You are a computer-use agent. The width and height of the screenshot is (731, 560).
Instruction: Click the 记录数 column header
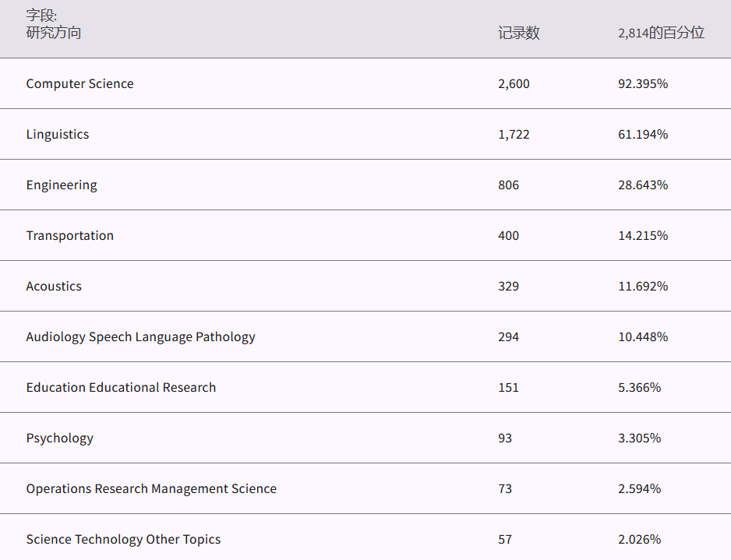pyautogui.click(x=518, y=33)
